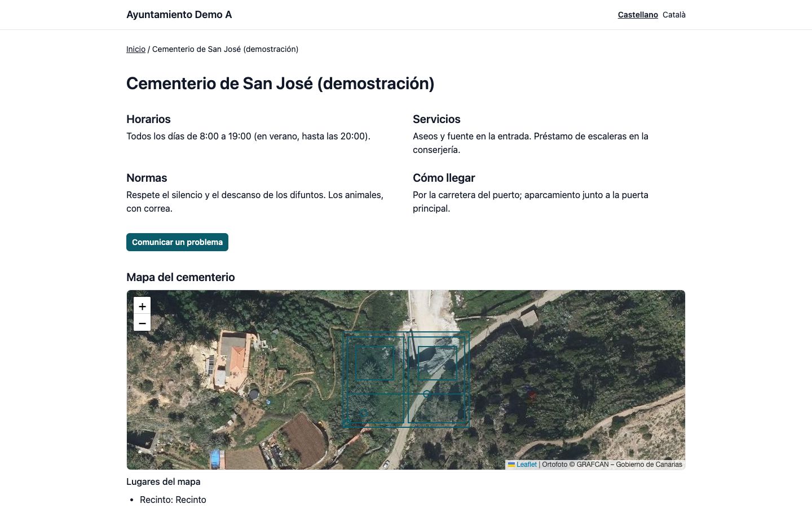Click the 'Ortofoto © GRAFCAN' attribution text

click(x=612, y=465)
